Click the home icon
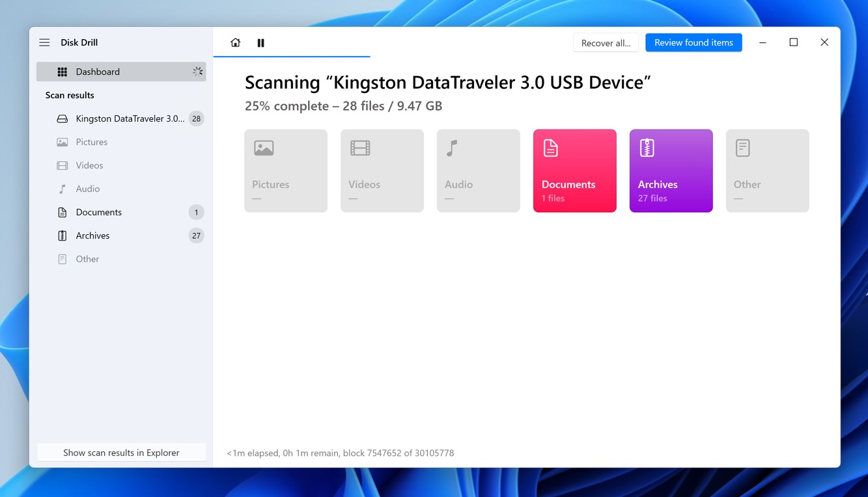This screenshot has width=868, height=497. click(x=236, y=43)
